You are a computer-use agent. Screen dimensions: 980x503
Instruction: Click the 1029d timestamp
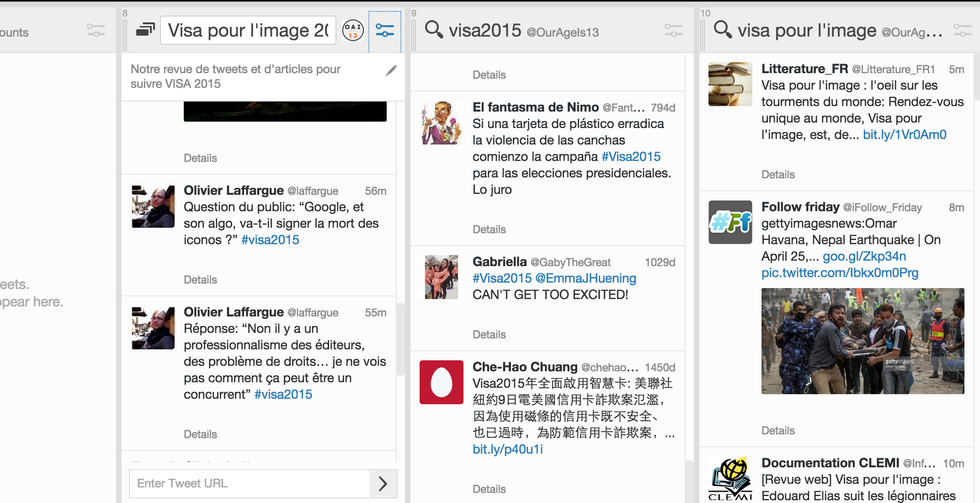pyautogui.click(x=660, y=262)
